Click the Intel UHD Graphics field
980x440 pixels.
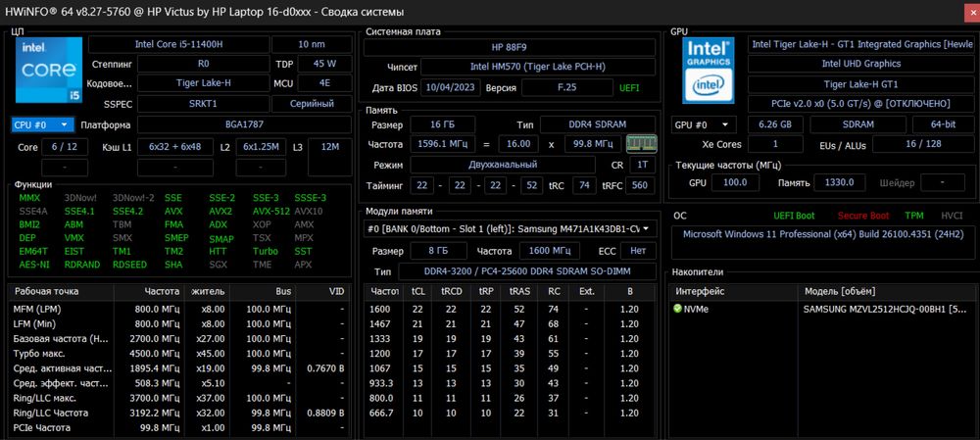[860, 64]
